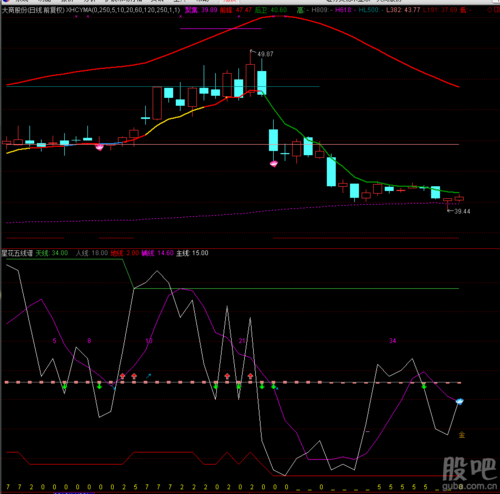Click the 49.87 high price label

pos(265,54)
